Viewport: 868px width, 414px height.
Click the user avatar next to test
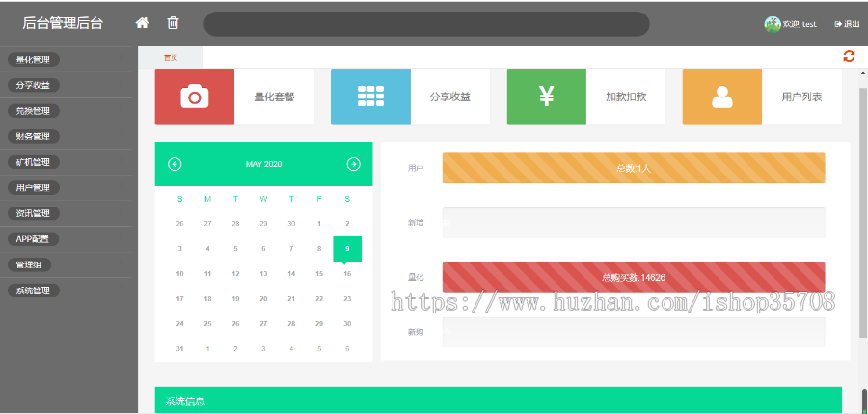[x=773, y=24]
